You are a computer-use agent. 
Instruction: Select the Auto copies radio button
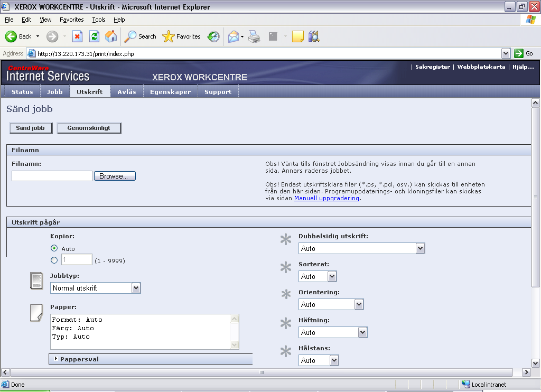(54, 248)
